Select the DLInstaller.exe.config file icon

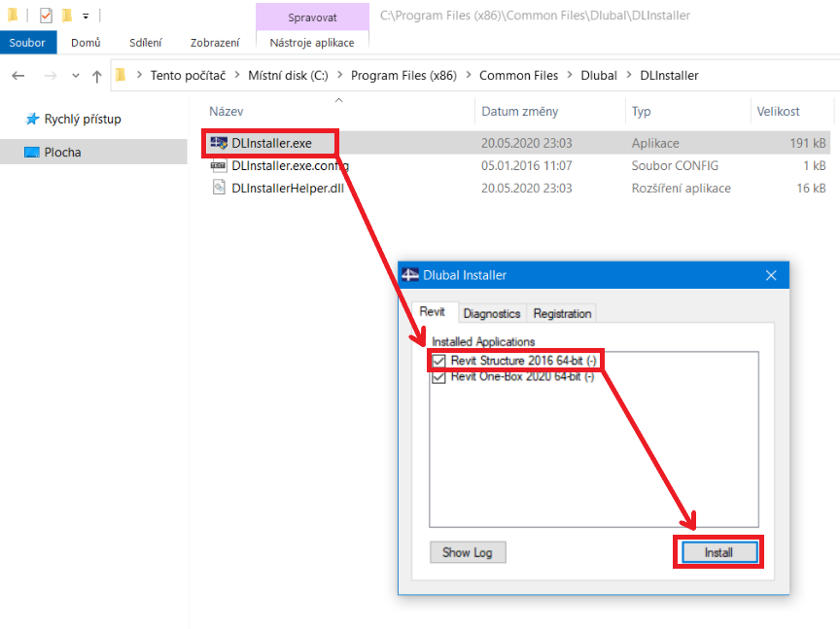(x=219, y=165)
